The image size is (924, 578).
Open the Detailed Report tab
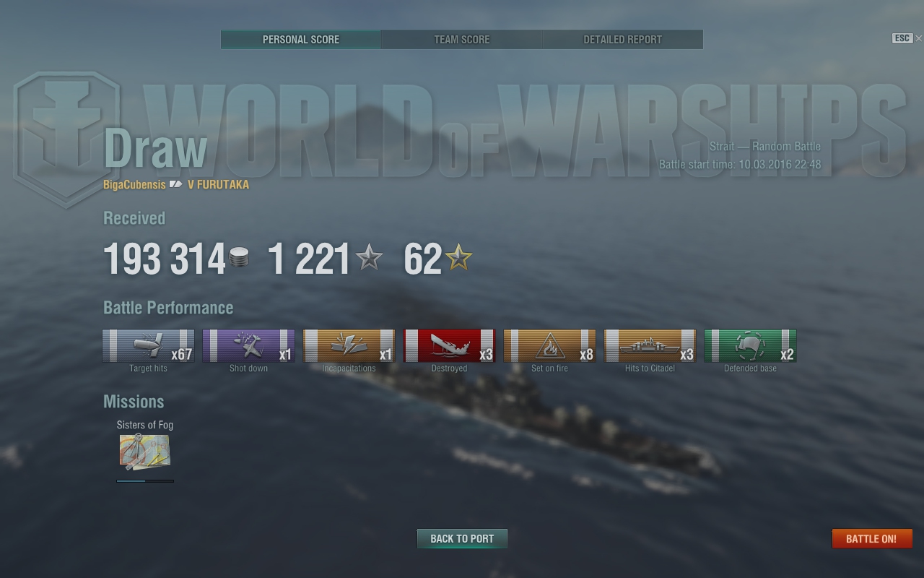point(623,40)
